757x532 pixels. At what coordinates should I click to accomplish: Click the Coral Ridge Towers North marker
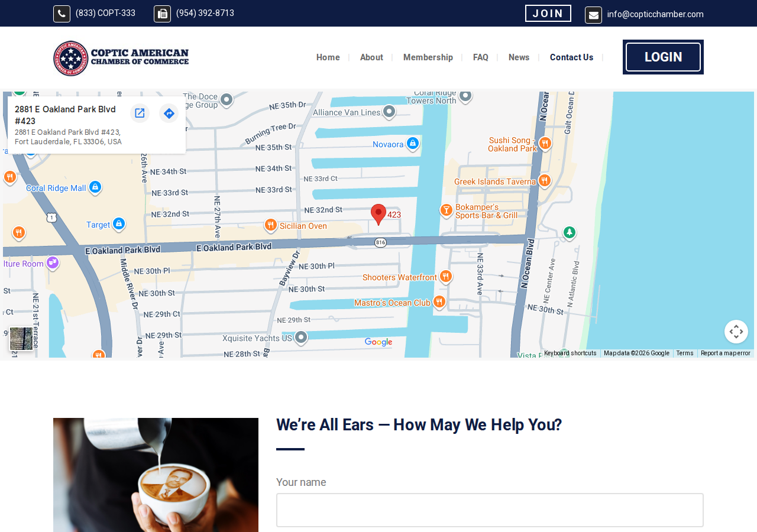(x=465, y=95)
